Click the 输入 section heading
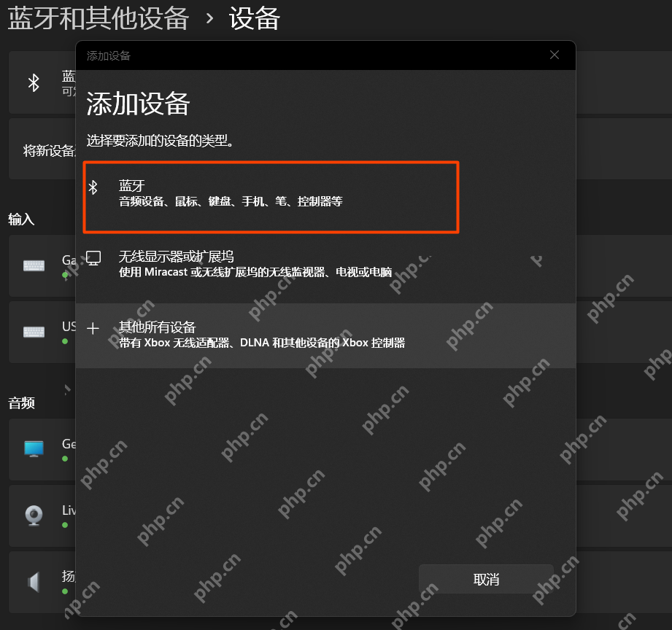The image size is (672, 630). point(21,219)
